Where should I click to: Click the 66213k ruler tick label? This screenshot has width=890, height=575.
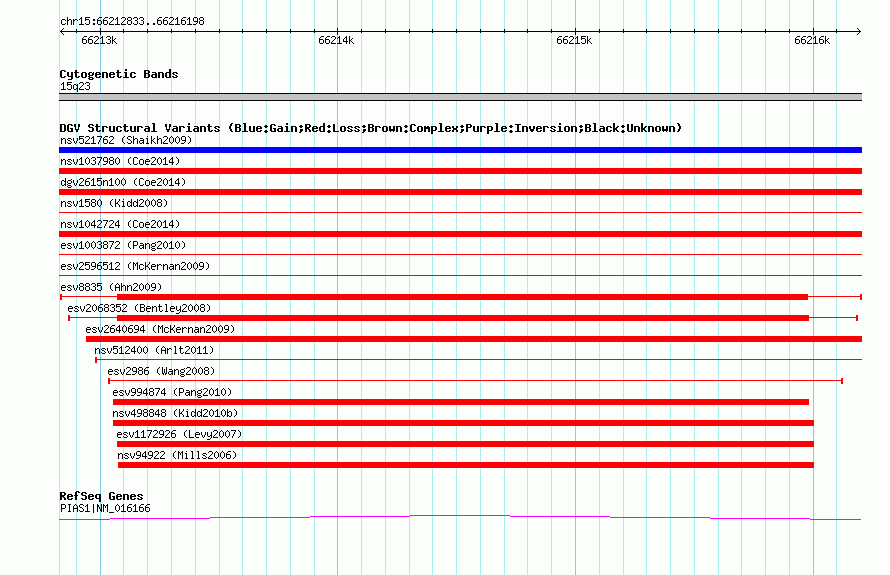pos(99,40)
